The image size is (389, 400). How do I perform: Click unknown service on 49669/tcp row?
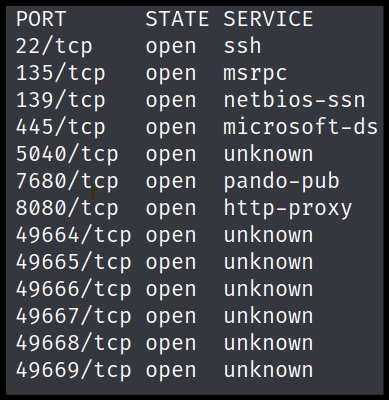coord(268,370)
